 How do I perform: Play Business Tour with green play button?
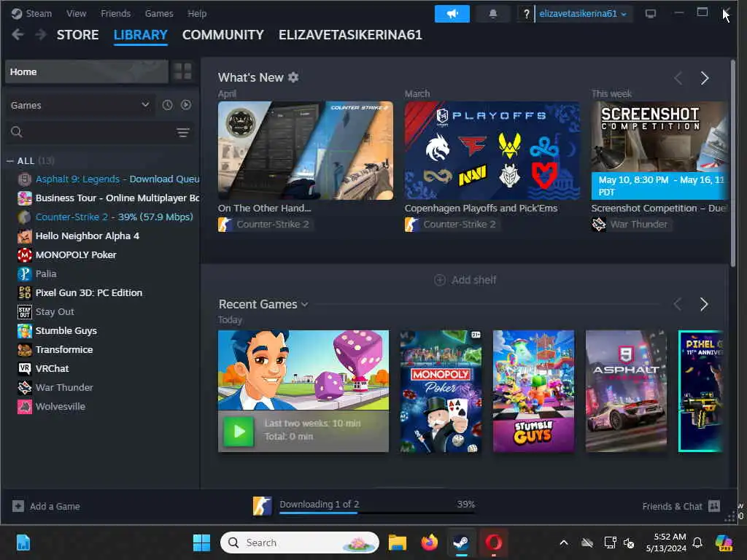[x=239, y=431]
